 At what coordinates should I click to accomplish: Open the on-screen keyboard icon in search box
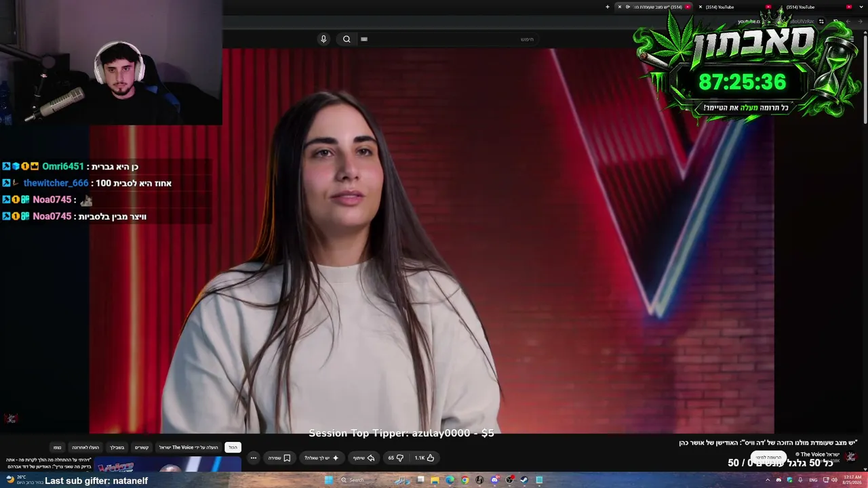[364, 39]
